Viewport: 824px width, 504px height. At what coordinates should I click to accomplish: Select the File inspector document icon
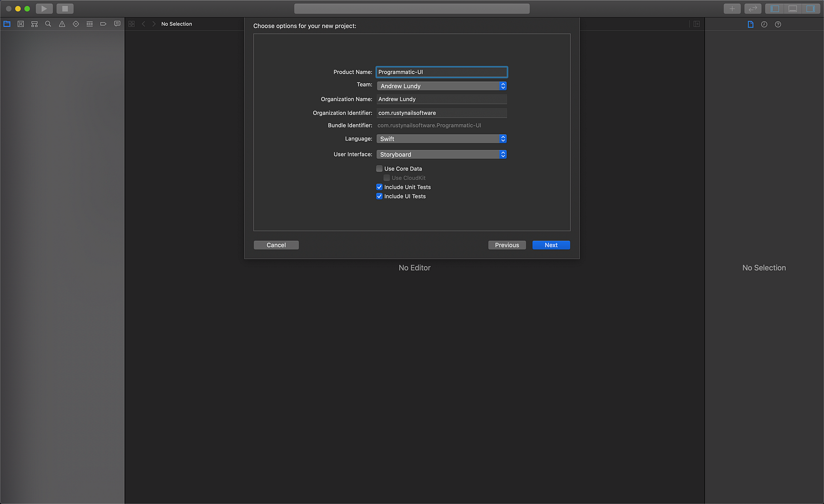750,24
